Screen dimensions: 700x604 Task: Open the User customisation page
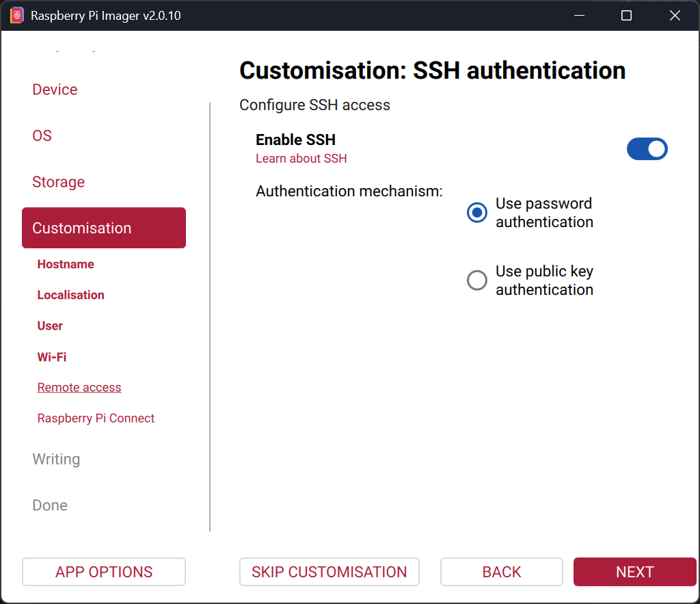pyautogui.click(x=50, y=326)
